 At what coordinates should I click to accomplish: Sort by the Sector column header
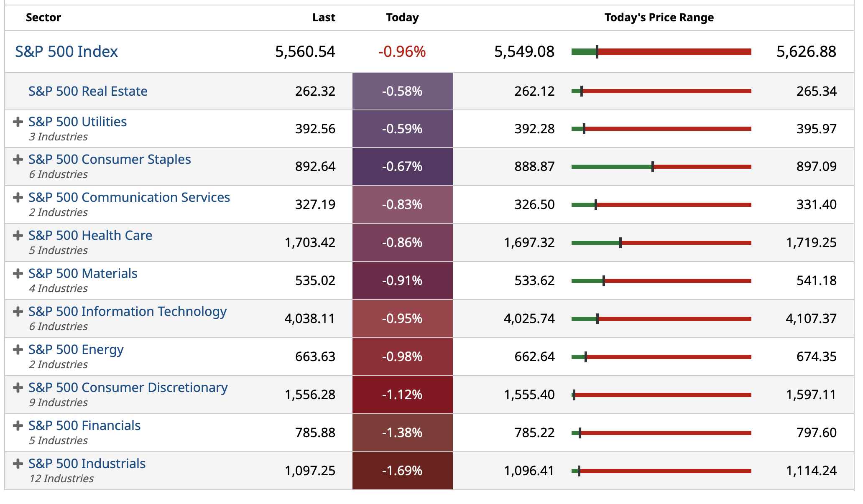point(43,18)
